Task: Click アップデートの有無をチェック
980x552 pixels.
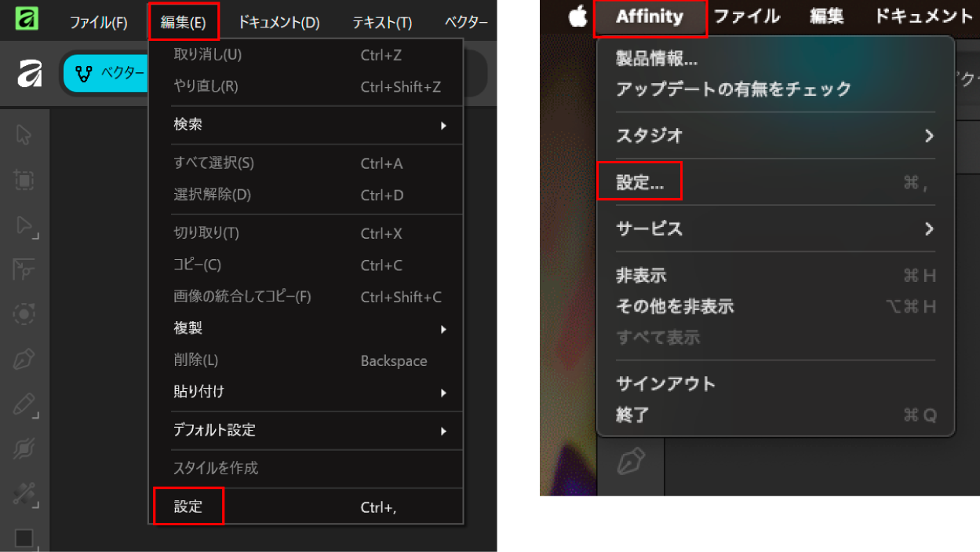Action: coord(734,89)
